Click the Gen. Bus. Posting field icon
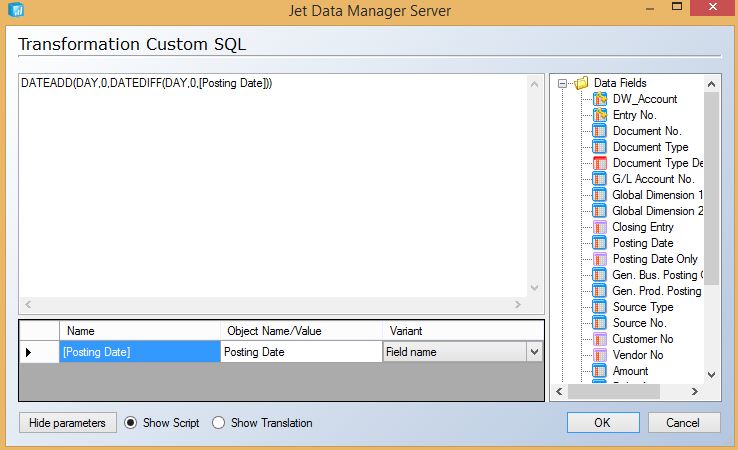This screenshot has height=450, width=738. [x=599, y=275]
